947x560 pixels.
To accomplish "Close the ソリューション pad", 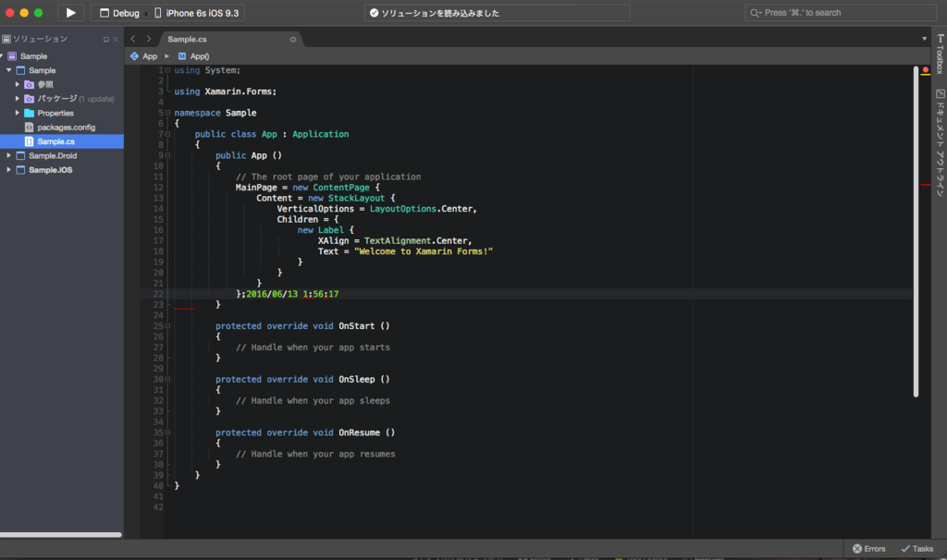I will click(116, 39).
